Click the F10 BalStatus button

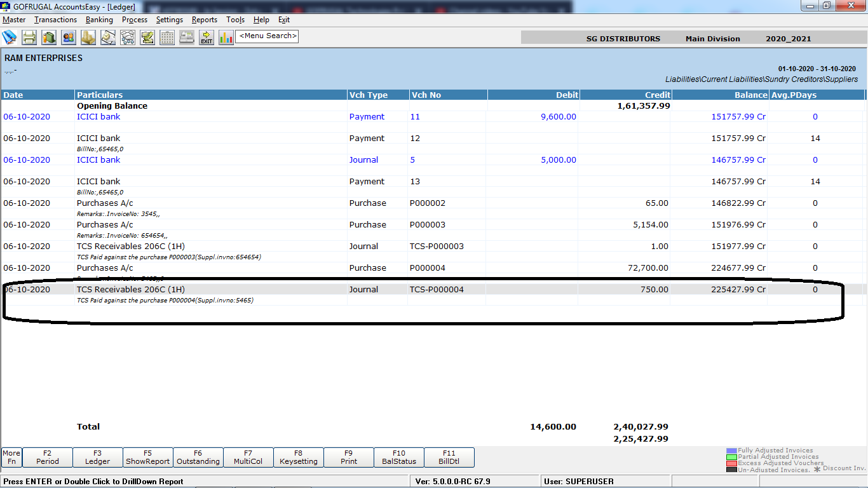pyautogui.click(x=399, y=457)
